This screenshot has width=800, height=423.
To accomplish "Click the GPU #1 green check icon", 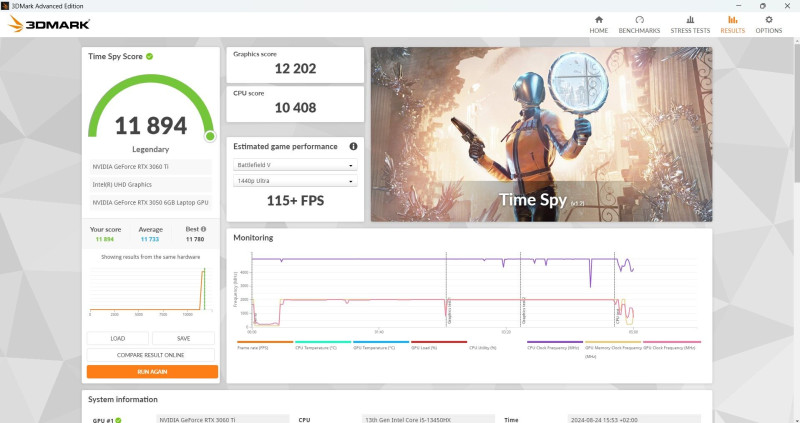I will [118, 420].
